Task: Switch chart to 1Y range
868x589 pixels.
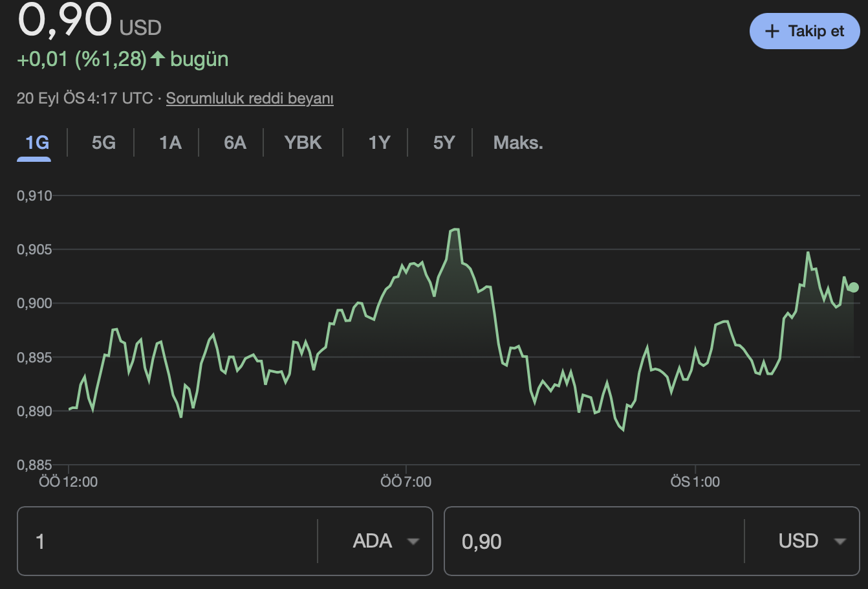Action: [379, 142]
